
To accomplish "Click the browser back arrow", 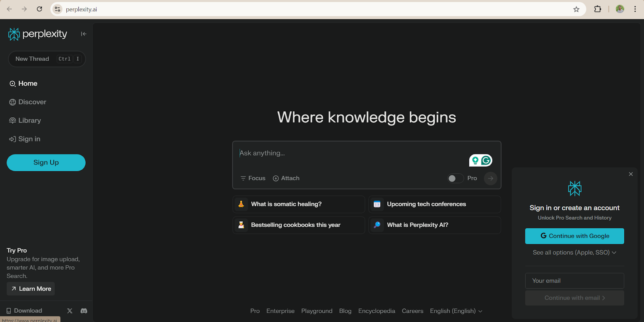I will 9,9.
